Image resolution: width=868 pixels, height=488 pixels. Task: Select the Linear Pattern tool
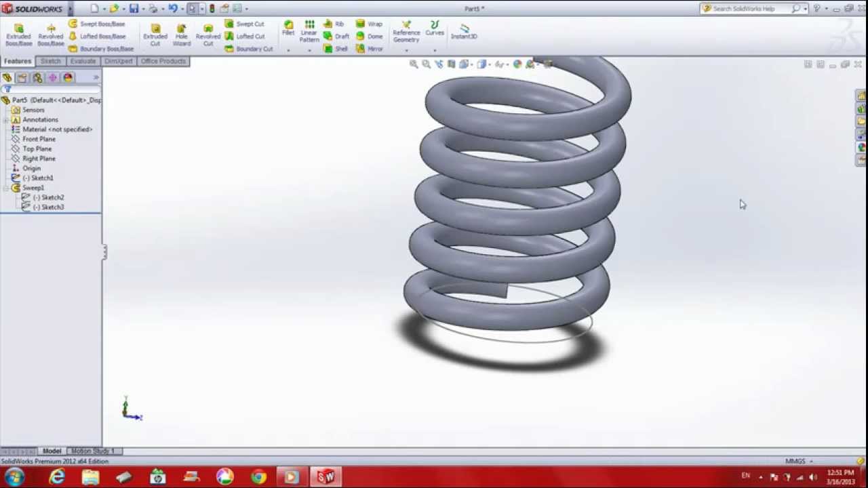click(x=309, y=31)
